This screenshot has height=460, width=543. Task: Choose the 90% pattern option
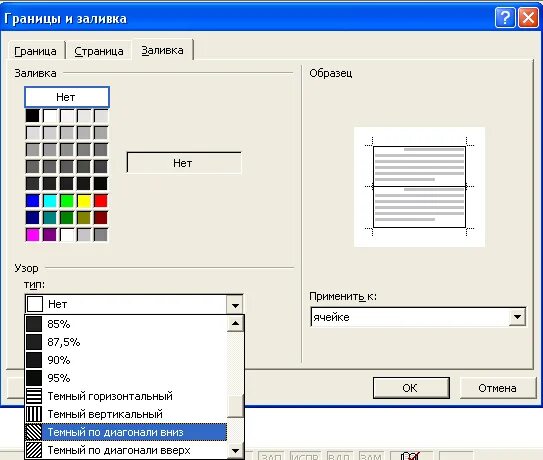126,360
